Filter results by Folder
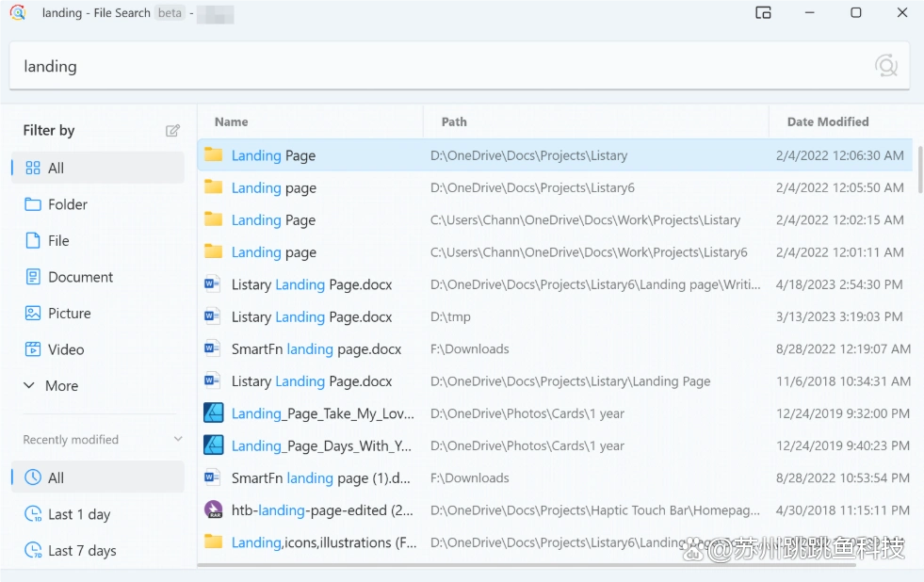Image resolution: width=924 pixels, height=582 pixels. pos(98,204)
